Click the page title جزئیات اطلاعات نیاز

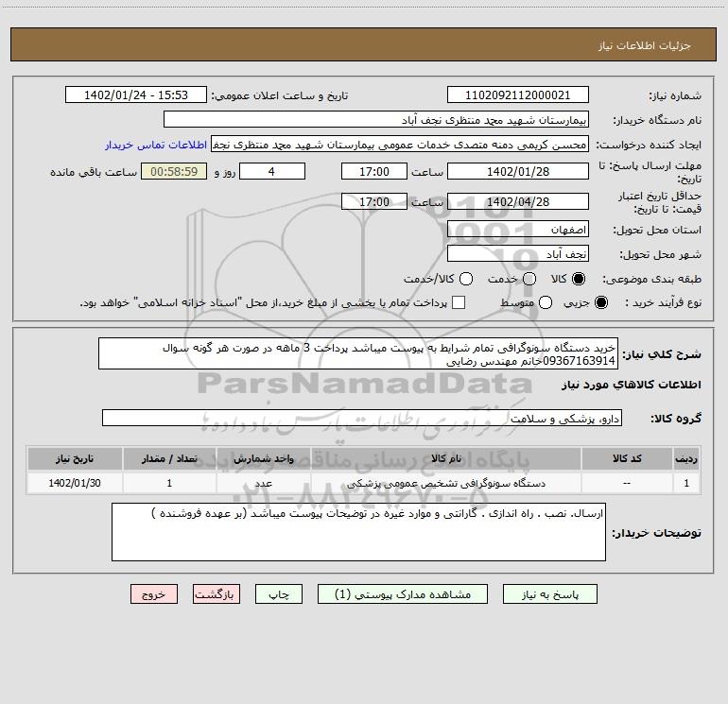(645, 45)
